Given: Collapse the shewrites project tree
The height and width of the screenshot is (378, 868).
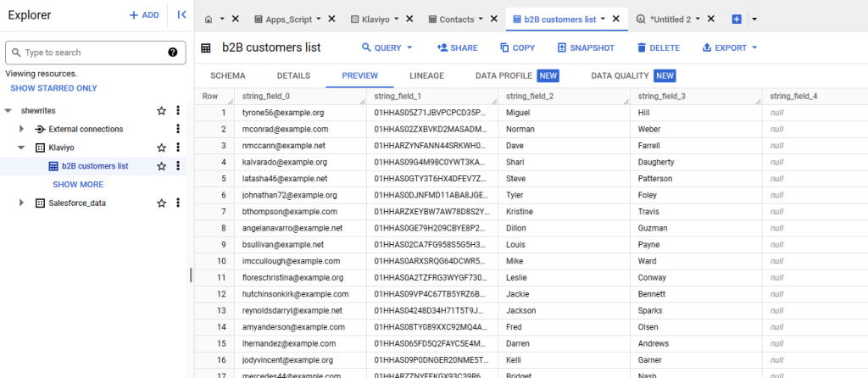Looking at the screenshot, I should (8, 111).
